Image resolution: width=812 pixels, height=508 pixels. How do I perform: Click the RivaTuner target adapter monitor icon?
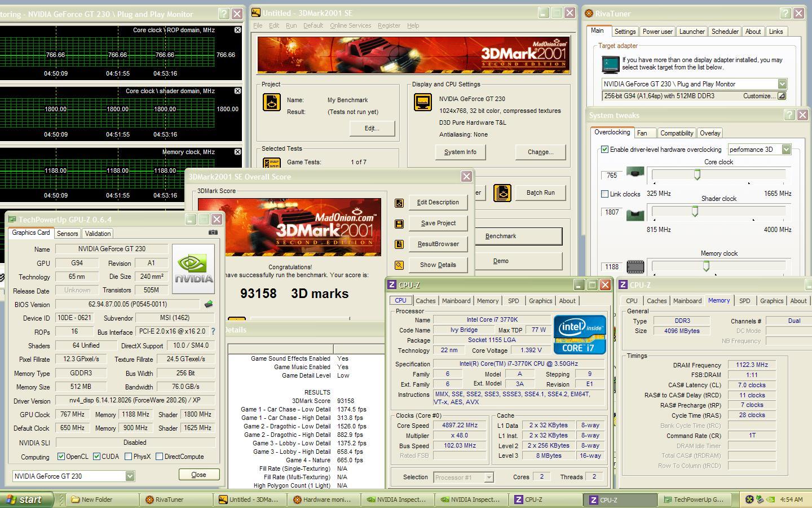[610, 64]
